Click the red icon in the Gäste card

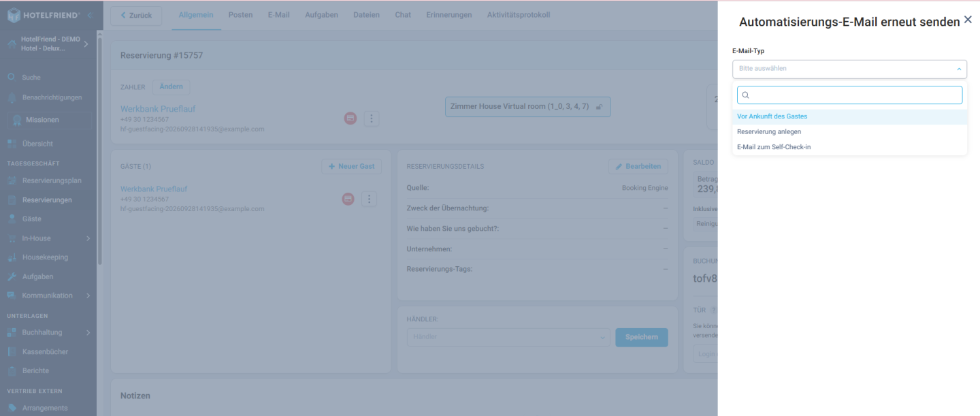[348, 199]
